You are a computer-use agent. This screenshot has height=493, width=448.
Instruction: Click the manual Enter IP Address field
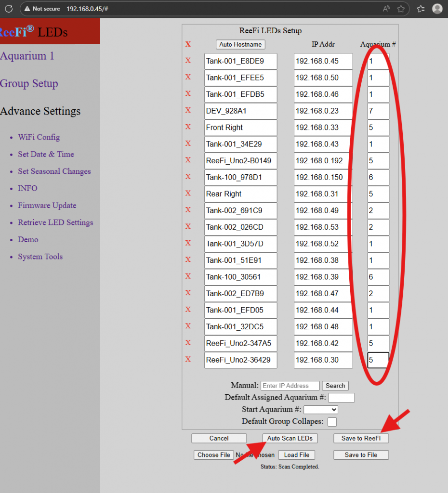click(290, 386)
